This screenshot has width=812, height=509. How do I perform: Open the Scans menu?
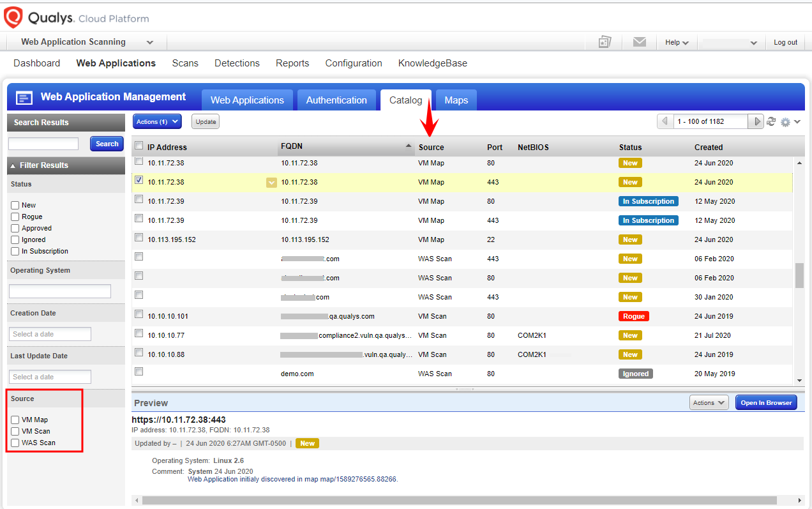point(185,63)
